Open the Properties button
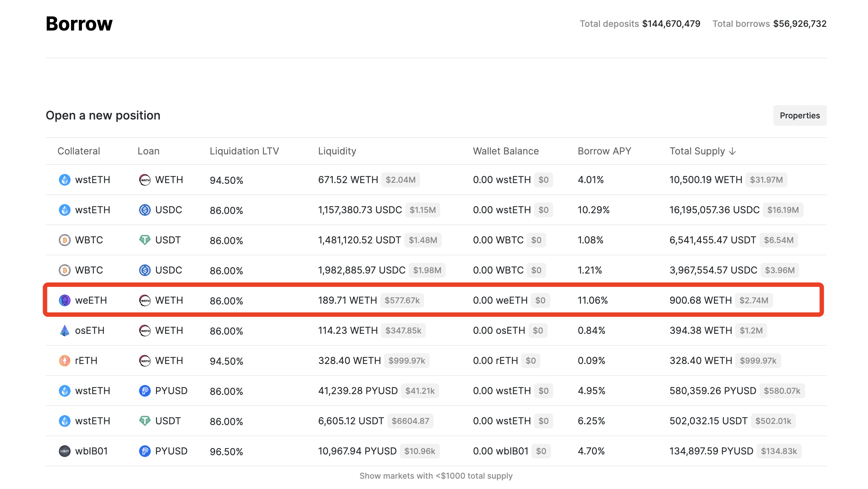868x489 pixels. 800,115
